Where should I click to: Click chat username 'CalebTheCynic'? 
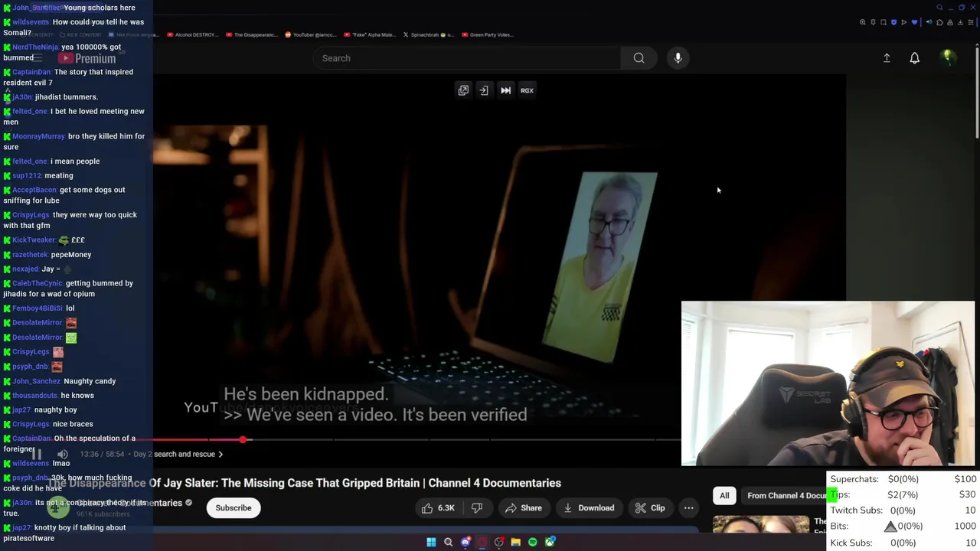(36, 283)
